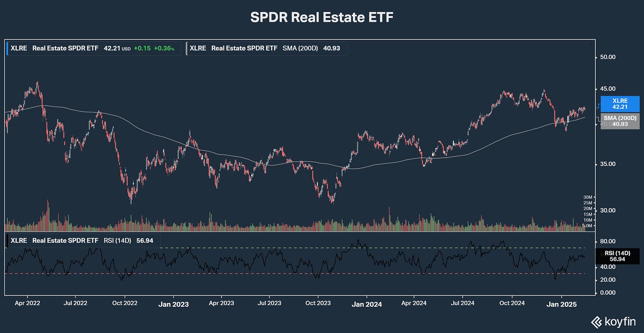Screen dimensions: 644x333
Task: Click the 20M volume axis label
Action: [588, 209]
